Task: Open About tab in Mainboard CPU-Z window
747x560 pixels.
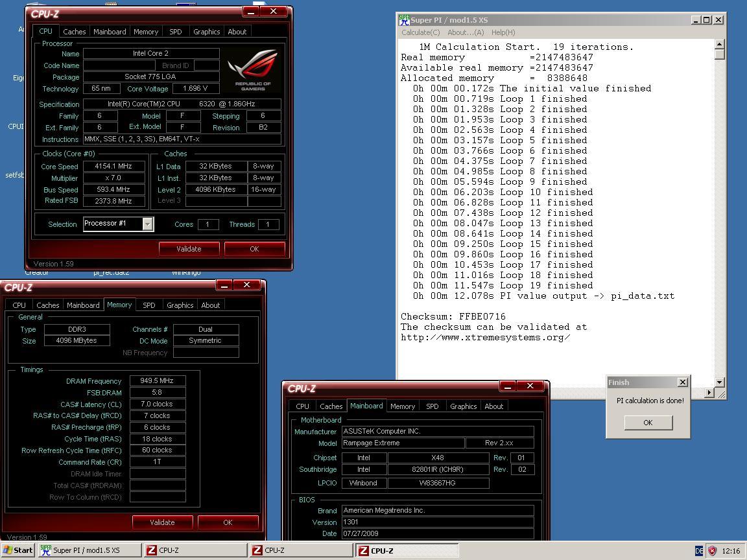Action: click(x=493, y=406)
